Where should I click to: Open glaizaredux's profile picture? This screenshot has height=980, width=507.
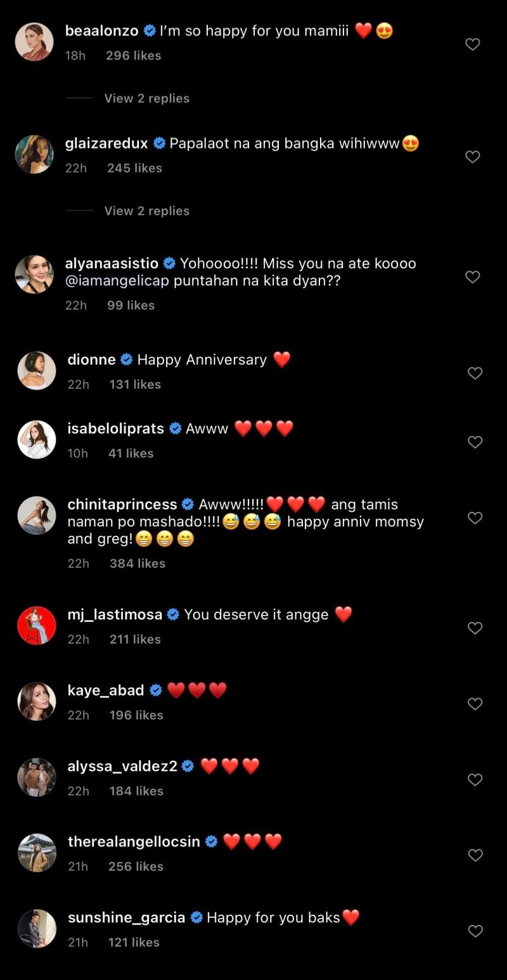(x=34, y=155)
